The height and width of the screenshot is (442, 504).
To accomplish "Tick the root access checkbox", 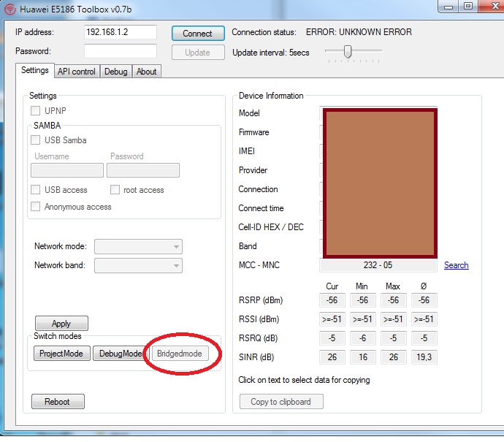I will coord(115,190).
